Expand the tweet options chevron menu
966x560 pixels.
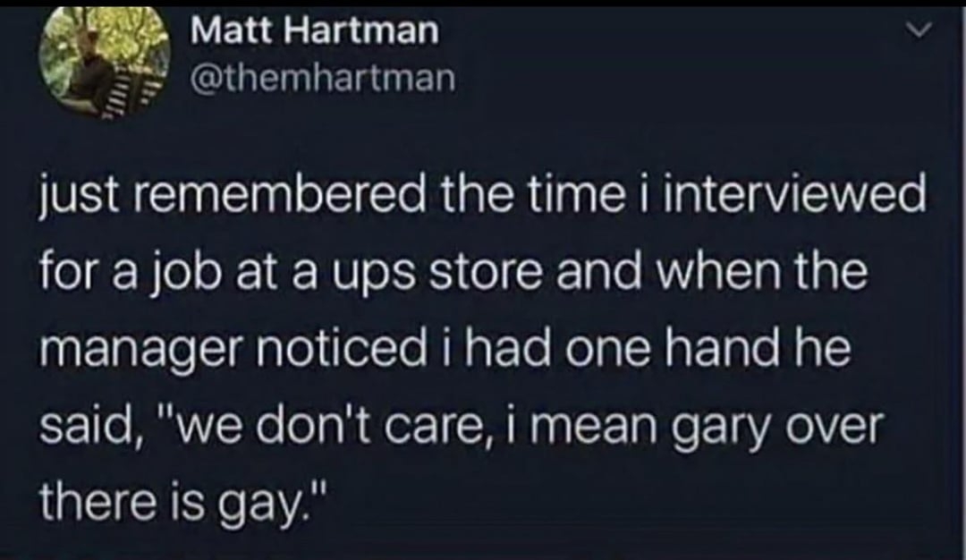pos(921,30)
